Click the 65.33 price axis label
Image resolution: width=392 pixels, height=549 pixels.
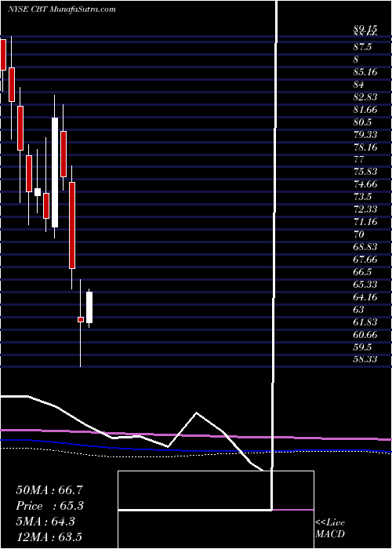click(x=365, y=285)
